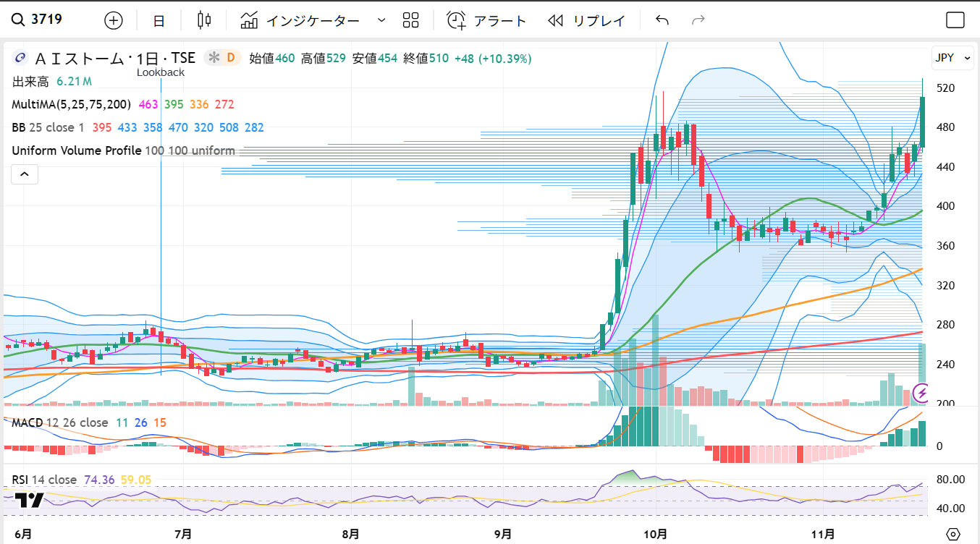
Task: Click the redo arrow
Action: (x=698, y=20)
